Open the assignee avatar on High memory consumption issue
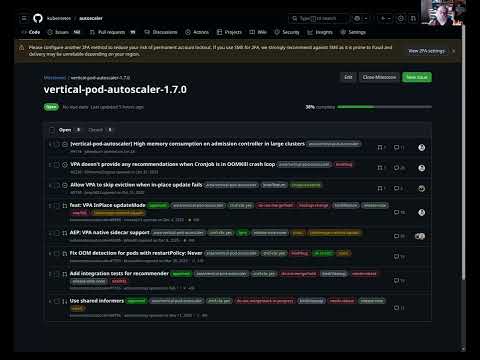 point(422,147)
